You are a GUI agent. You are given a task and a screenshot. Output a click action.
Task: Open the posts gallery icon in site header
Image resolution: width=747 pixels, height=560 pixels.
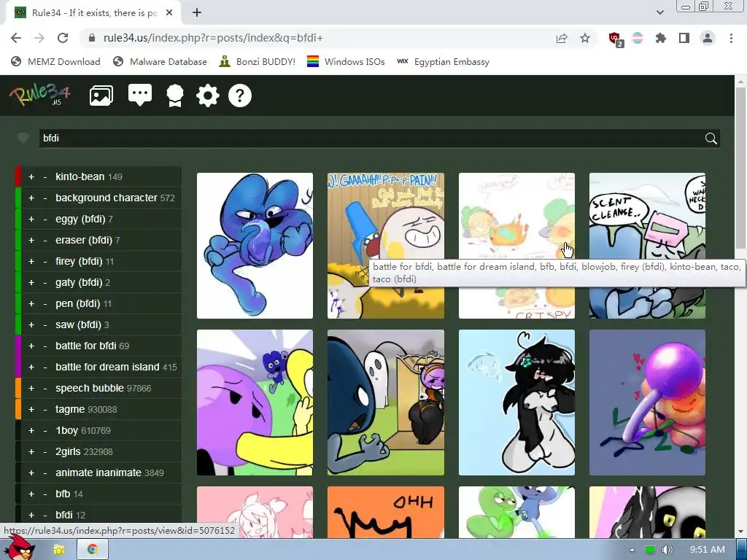101,96
